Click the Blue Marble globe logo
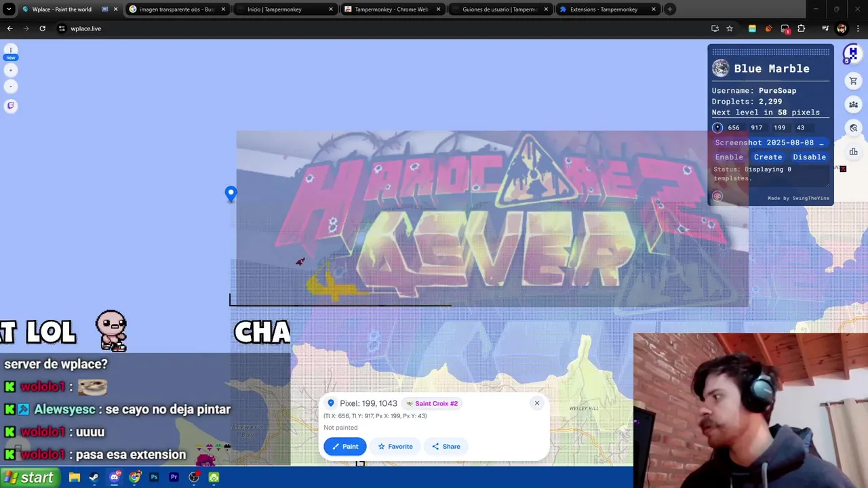Viewport: 868px width, 488px height. click(x=720, y=68)
